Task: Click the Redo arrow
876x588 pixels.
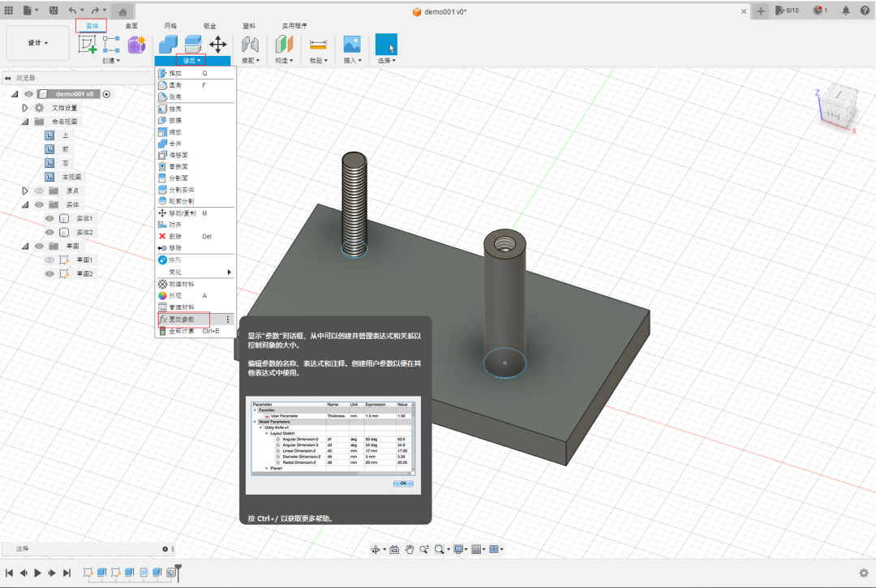Action: (x=95, y=10)
